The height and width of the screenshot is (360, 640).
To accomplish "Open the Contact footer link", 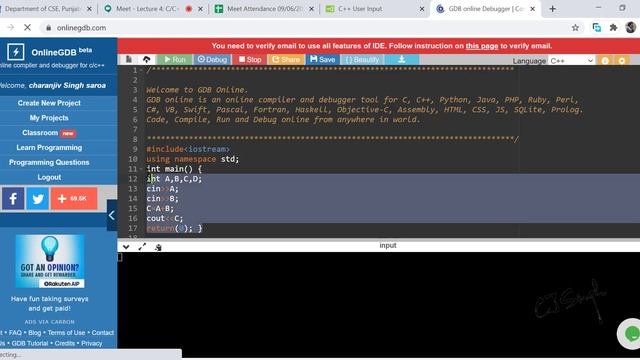I will pos(102,333).
